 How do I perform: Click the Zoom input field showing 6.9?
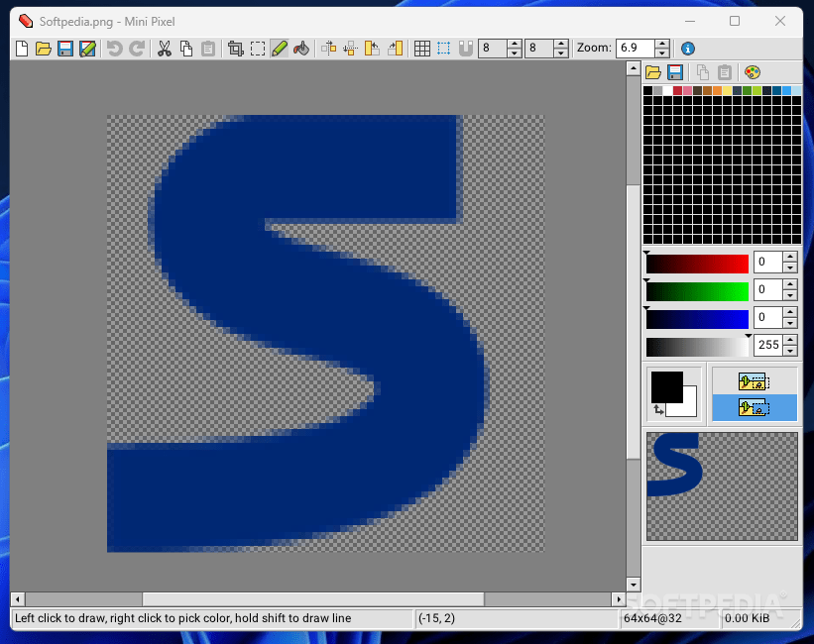(x=635, y=49)
